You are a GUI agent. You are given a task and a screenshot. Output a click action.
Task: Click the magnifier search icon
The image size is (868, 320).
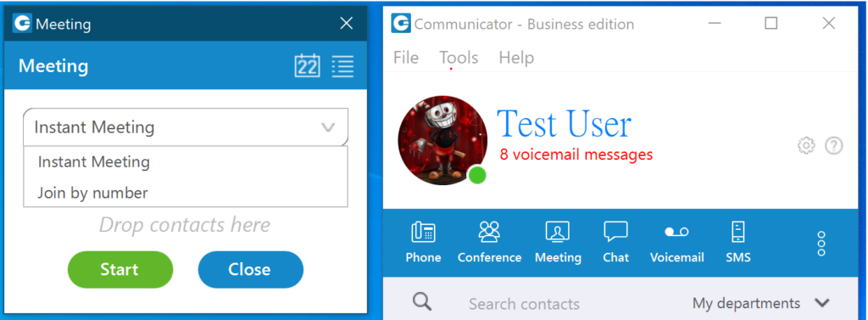pos(422,301)
